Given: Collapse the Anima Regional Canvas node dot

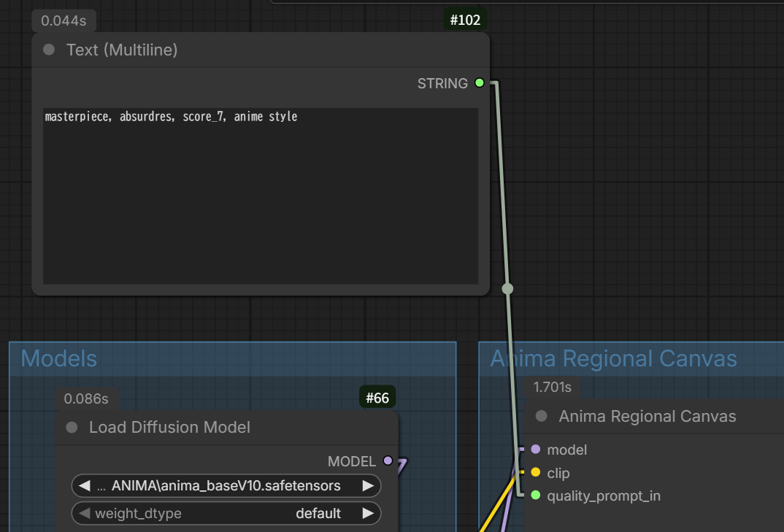Looking at the screenshot, I should (x=542, y=416).
